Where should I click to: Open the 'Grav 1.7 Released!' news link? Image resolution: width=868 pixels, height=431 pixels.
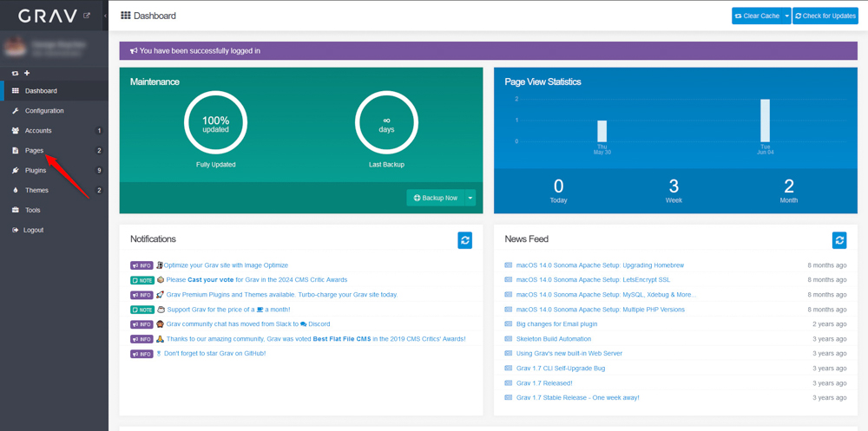(x=544, y=383)
